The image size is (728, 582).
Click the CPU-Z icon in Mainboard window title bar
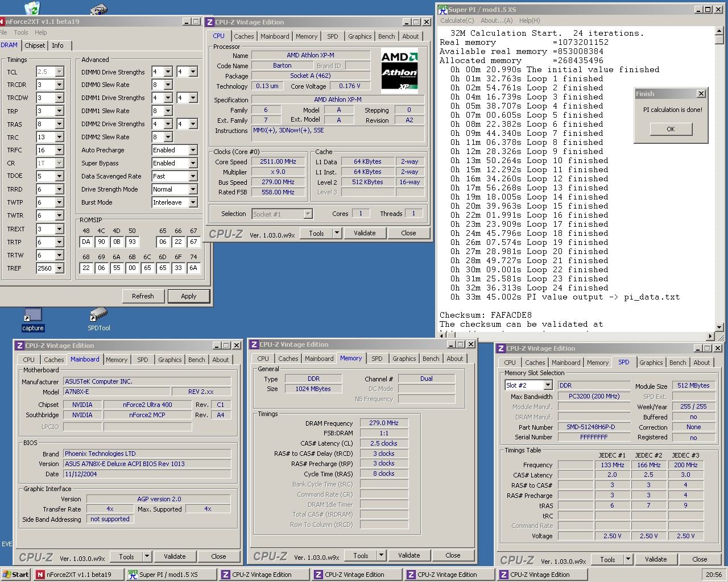pyautogui.click(x=19, y=346)
